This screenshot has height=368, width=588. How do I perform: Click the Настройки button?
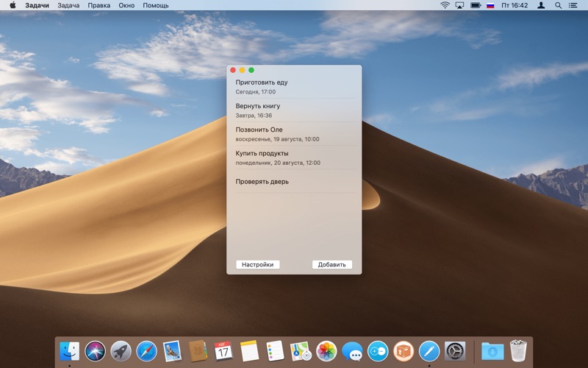coord(258,264)
